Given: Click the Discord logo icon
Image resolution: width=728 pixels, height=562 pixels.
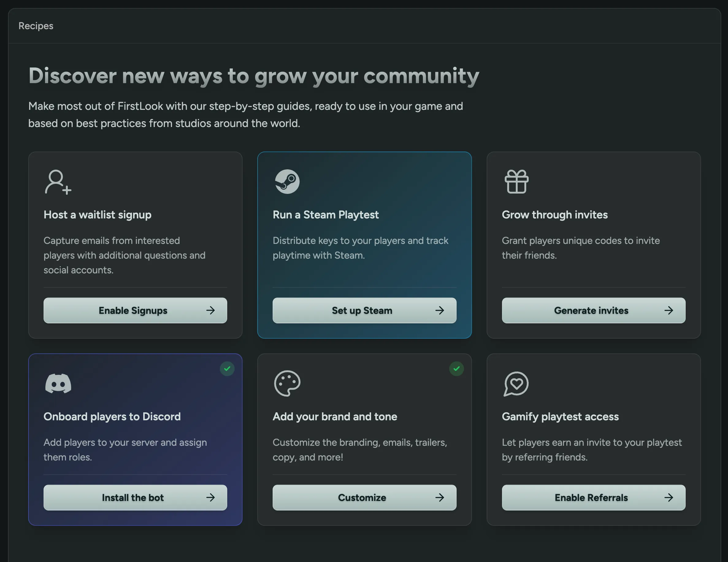Looking at the screenshot, I should click(58, 383).
